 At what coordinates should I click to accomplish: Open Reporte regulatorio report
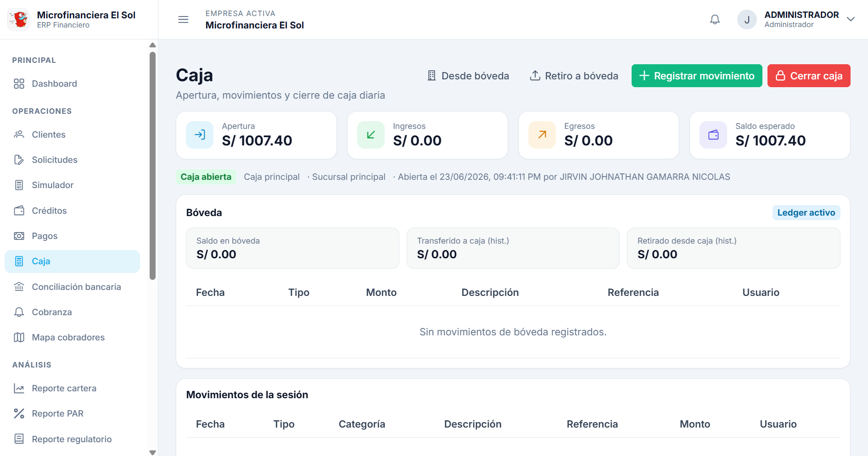tap(72, 439)
